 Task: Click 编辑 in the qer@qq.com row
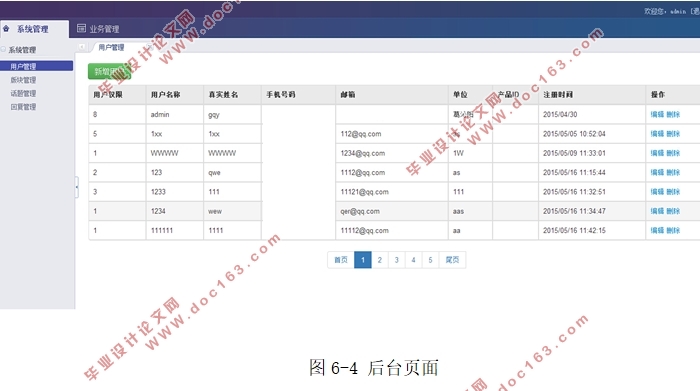click(657, 211)
